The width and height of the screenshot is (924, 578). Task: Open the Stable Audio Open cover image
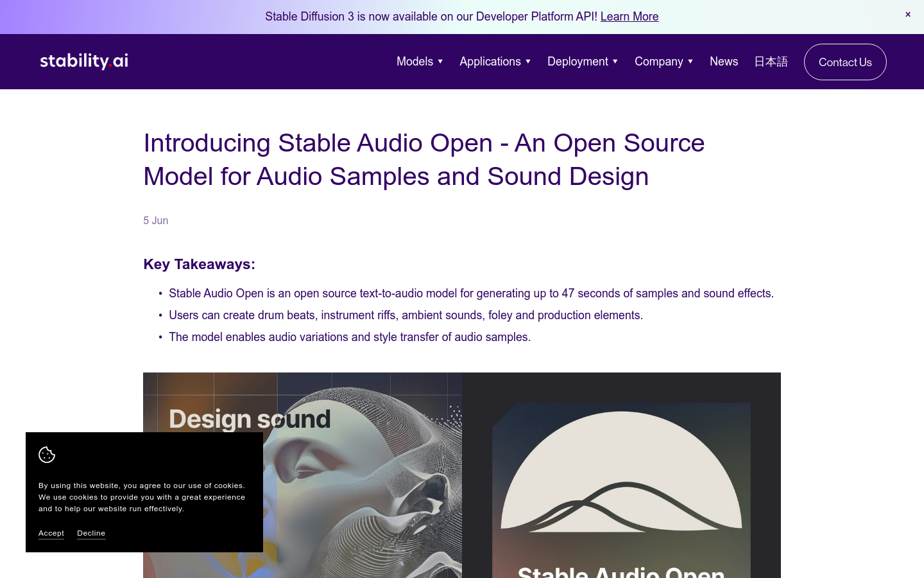click(x=621, y=475)
